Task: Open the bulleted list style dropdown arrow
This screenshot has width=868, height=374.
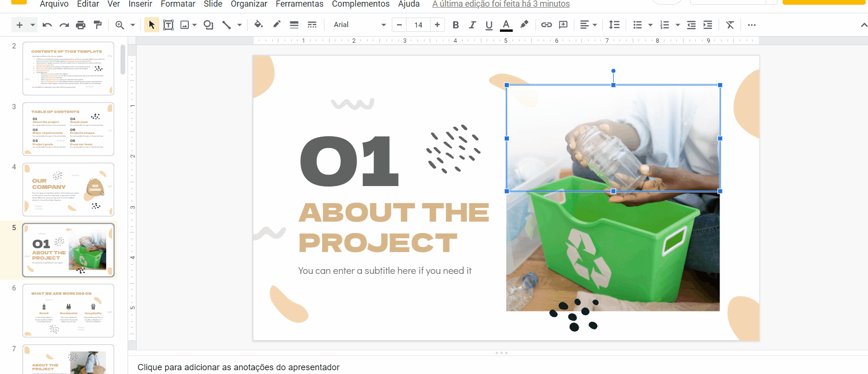Action: (x=650, y=25)
